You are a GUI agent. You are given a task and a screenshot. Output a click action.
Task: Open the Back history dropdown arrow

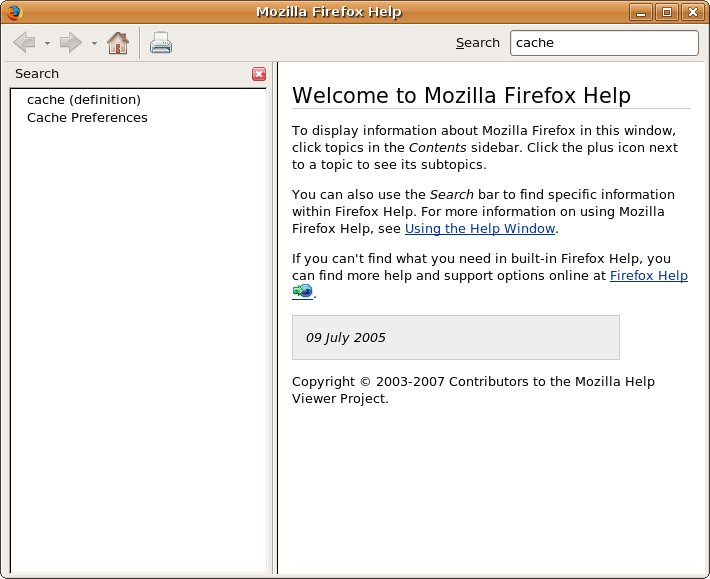pyautogui.click(x=48, y=43)
